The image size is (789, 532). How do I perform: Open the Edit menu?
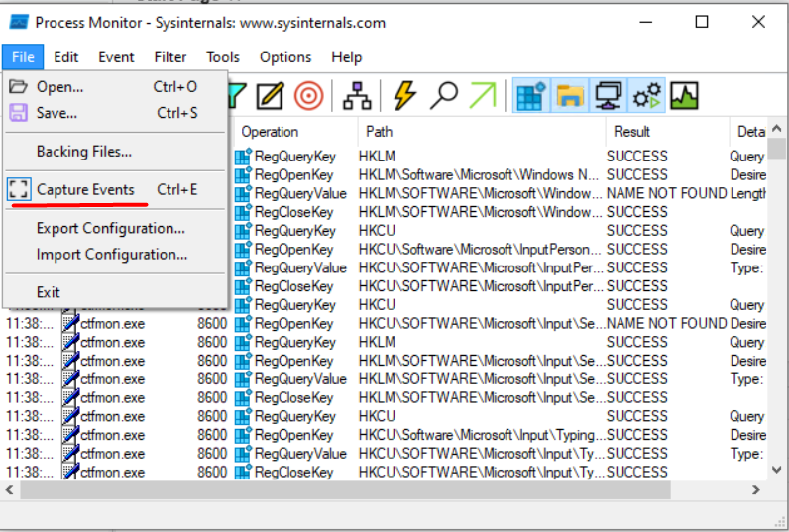tap(66, 56)
